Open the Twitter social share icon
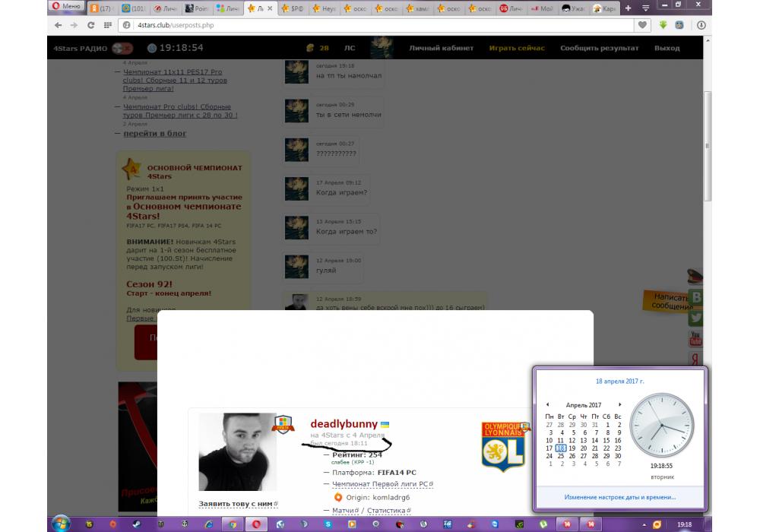Viewport: 760px width, 532px height. [x=695, y=318]
